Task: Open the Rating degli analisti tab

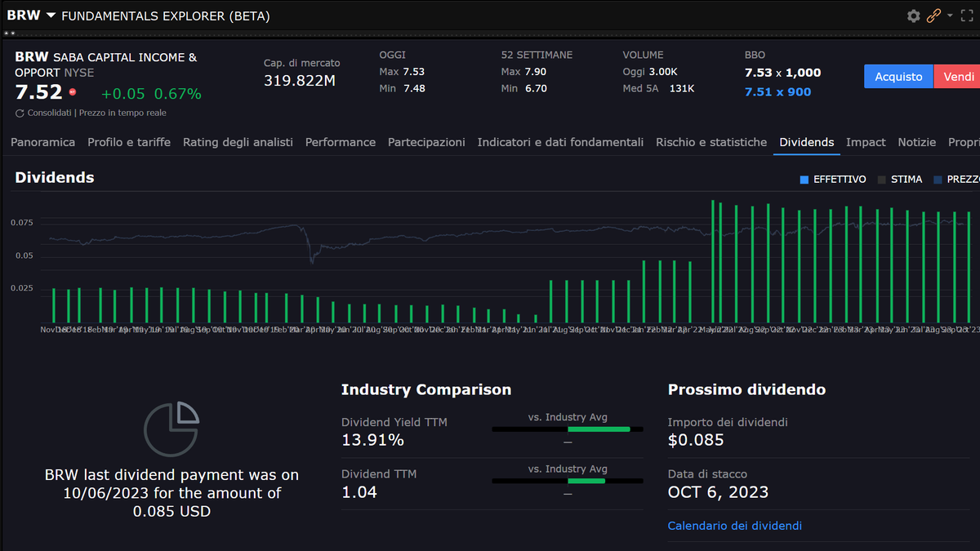Action: pyautogui.click(x=238, y=142)
